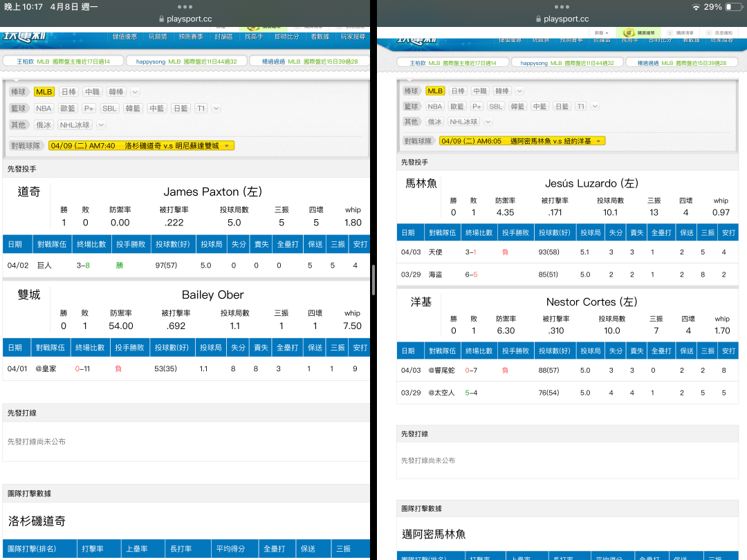Select 中職 league in left window
747x560 pixels.
point(93,92)
